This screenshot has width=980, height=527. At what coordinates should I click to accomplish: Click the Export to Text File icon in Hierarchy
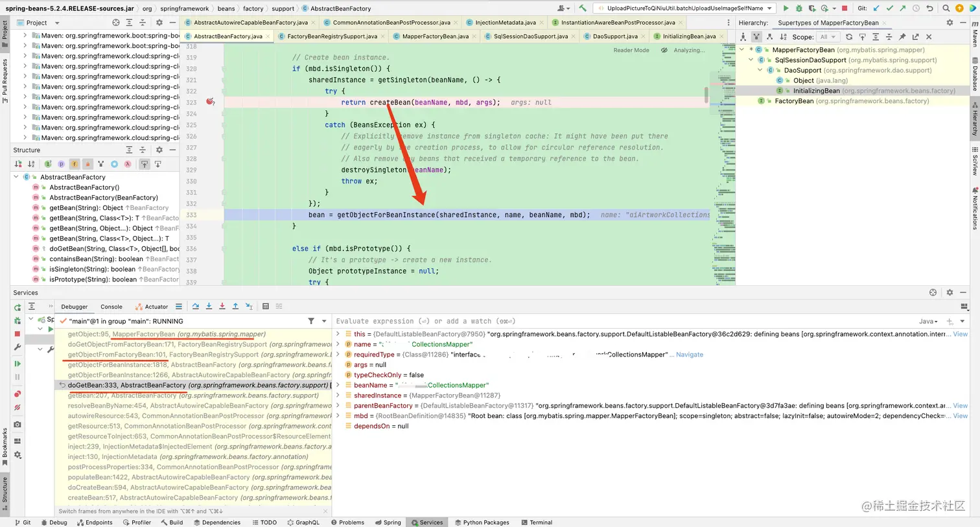tap(915, 37)
